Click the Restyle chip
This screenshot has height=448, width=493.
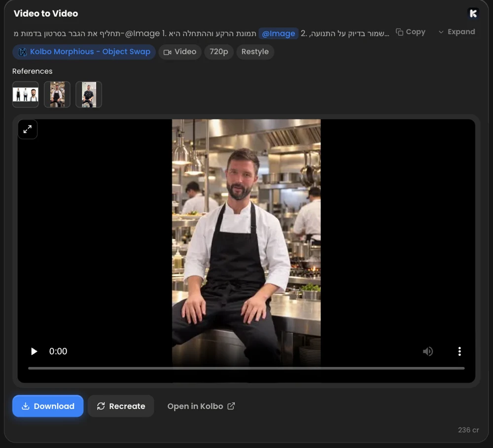coord(255,52)
